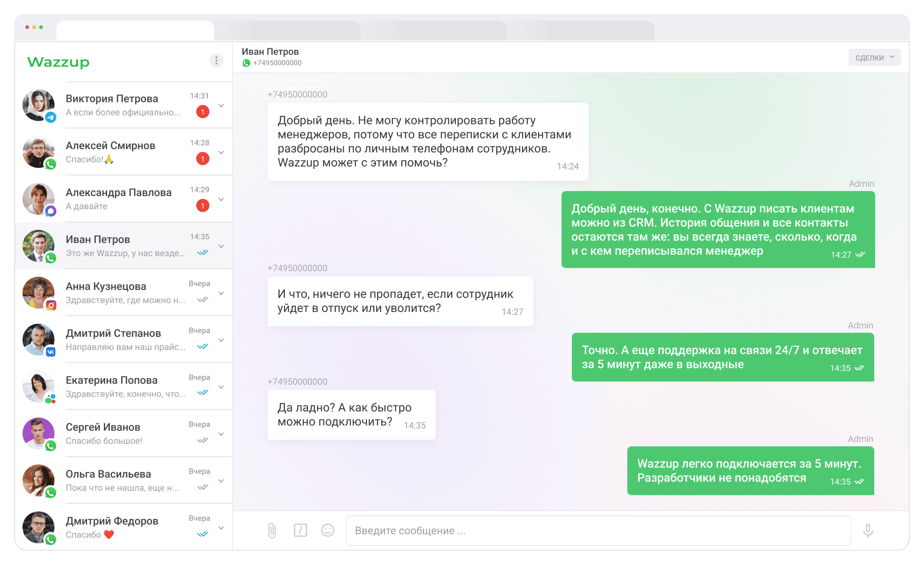Open the emoji picker smiley icon

coord(328,530)
